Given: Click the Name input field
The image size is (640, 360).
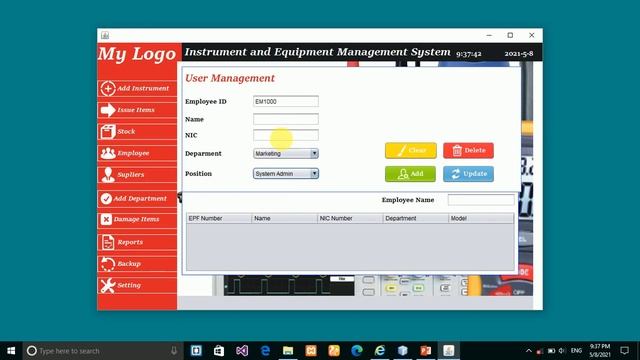Looking at the screenshot, I should click(286, 119).
